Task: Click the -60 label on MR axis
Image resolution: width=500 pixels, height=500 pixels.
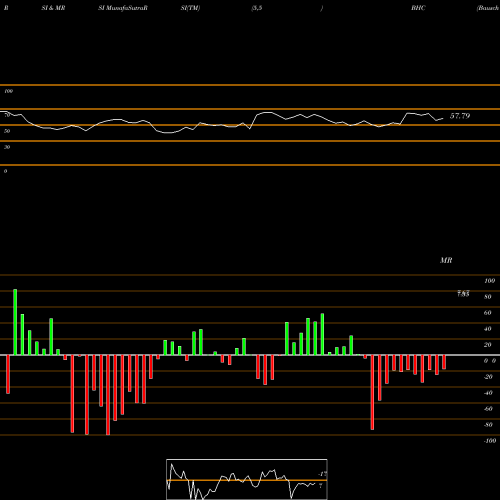Action: tap(488, 409)
